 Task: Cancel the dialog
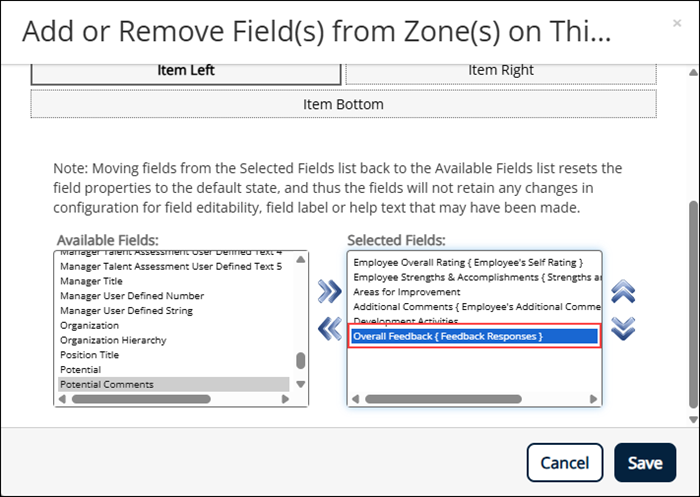pyautogui.click(x=565, y=463)
